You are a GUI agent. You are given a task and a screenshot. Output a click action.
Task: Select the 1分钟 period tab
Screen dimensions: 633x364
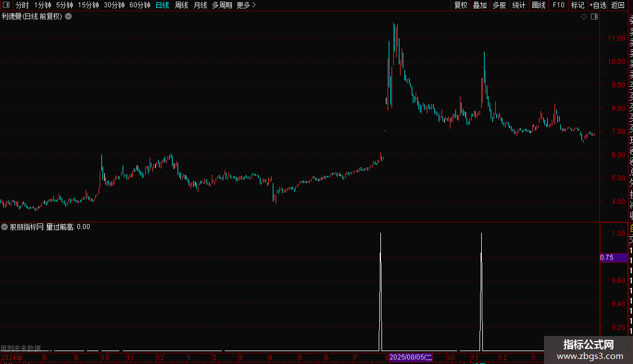[43, 5]
